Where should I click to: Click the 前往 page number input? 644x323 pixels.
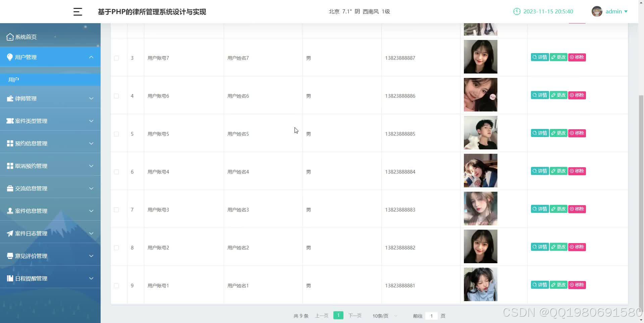[x=431, y=316]
